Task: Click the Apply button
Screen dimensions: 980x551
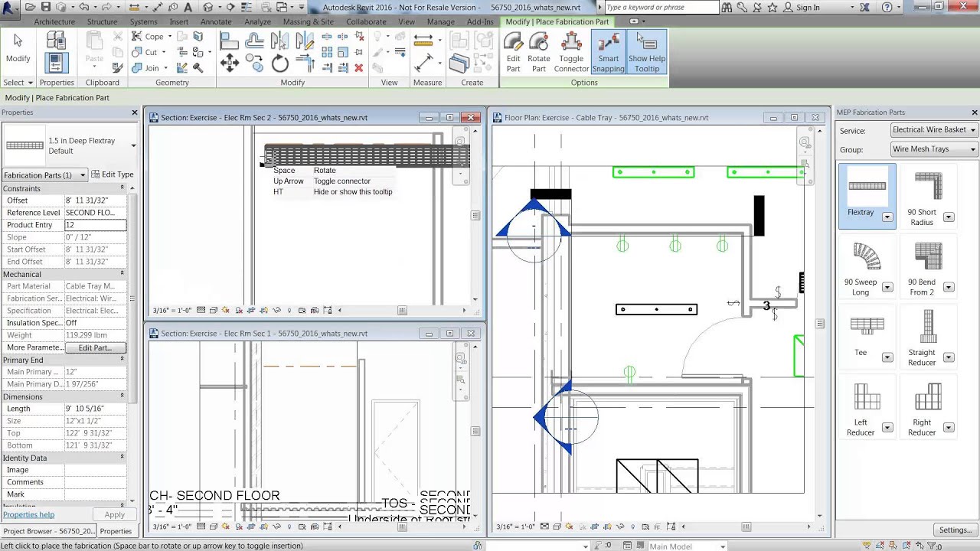Action: tap(114, 515)
